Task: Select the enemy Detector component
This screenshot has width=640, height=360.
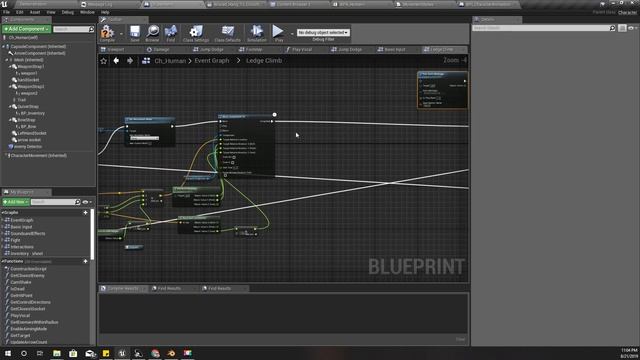Action: [28, 147]
